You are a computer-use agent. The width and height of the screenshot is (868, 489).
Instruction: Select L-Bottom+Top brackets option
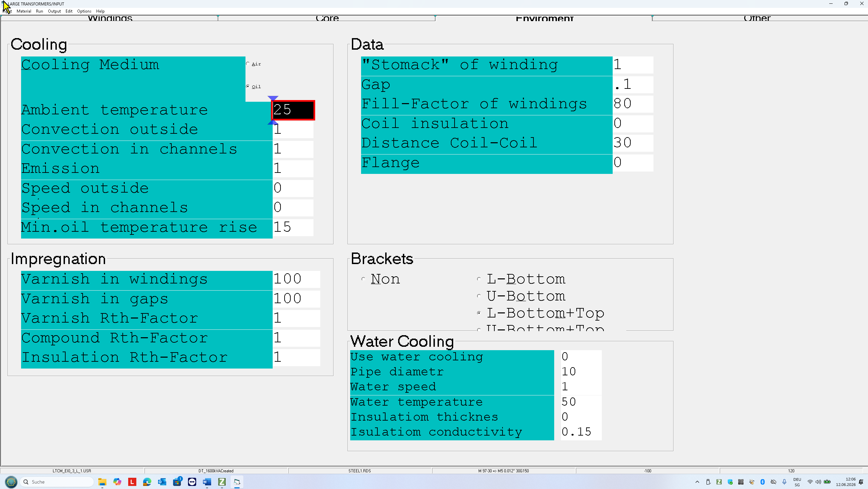point(541,313)
